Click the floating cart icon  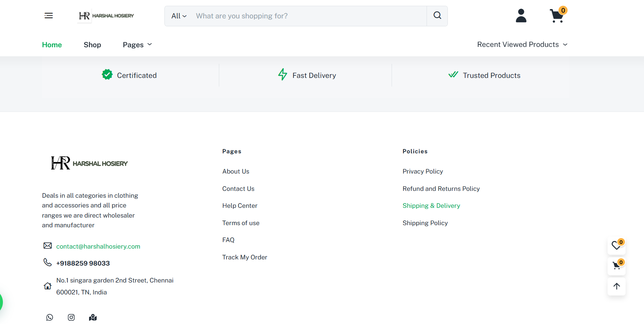(x=616, y=266)
